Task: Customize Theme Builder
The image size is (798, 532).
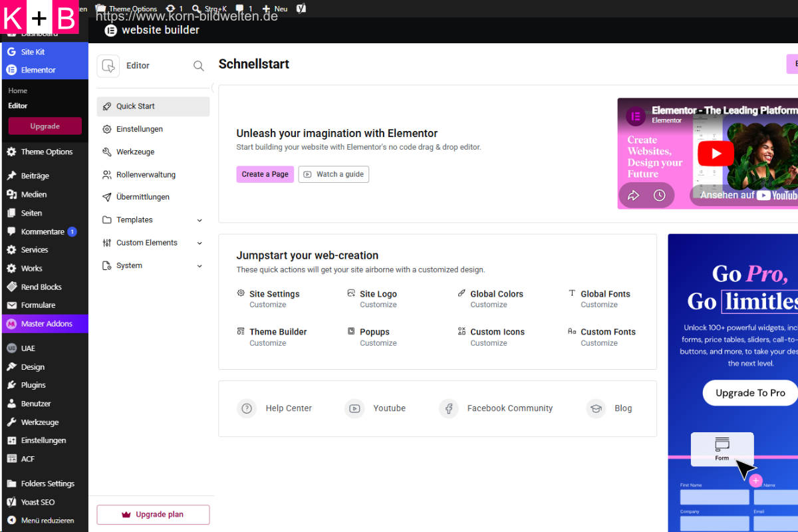Action: [x=268, y=343]
